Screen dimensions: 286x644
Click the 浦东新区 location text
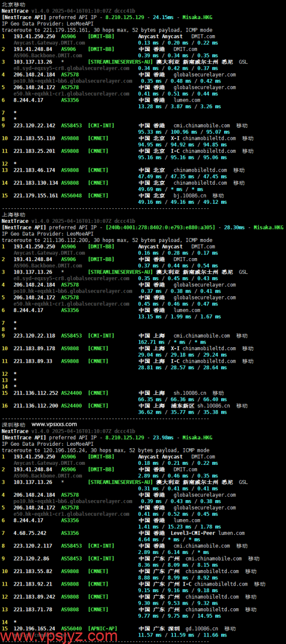183,406
